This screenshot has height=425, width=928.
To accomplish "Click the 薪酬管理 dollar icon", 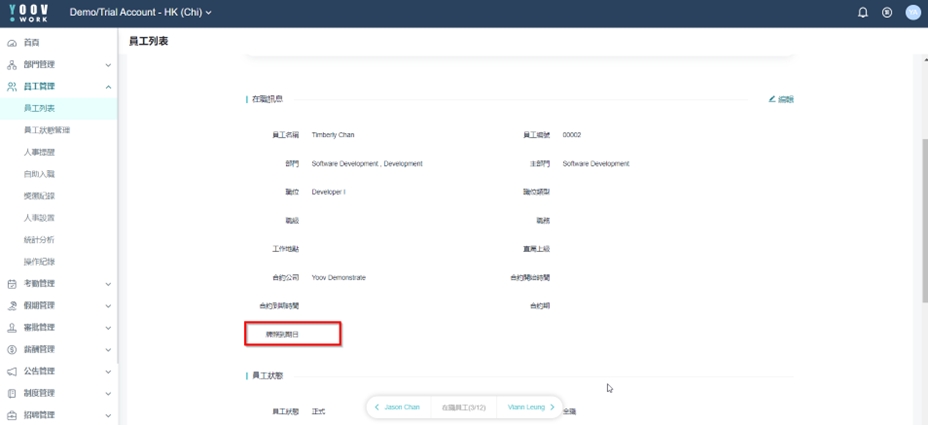I will tap(12, 350).
